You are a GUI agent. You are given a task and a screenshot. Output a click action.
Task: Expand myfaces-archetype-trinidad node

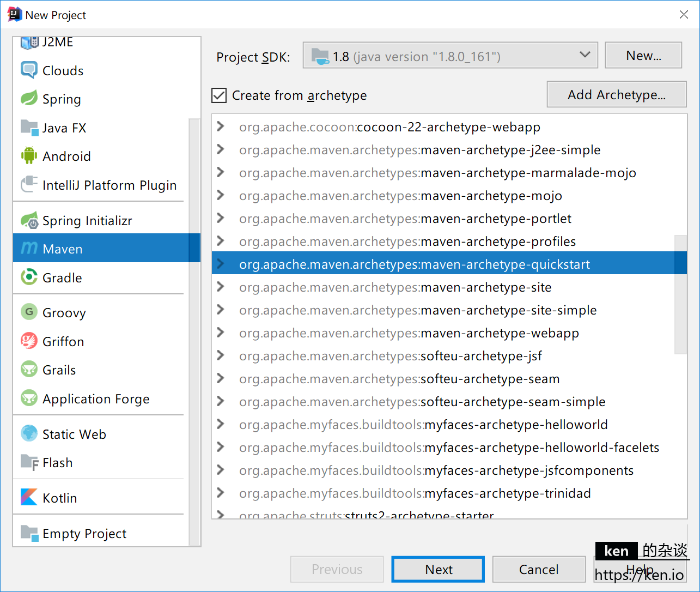[x=220, y=493]
